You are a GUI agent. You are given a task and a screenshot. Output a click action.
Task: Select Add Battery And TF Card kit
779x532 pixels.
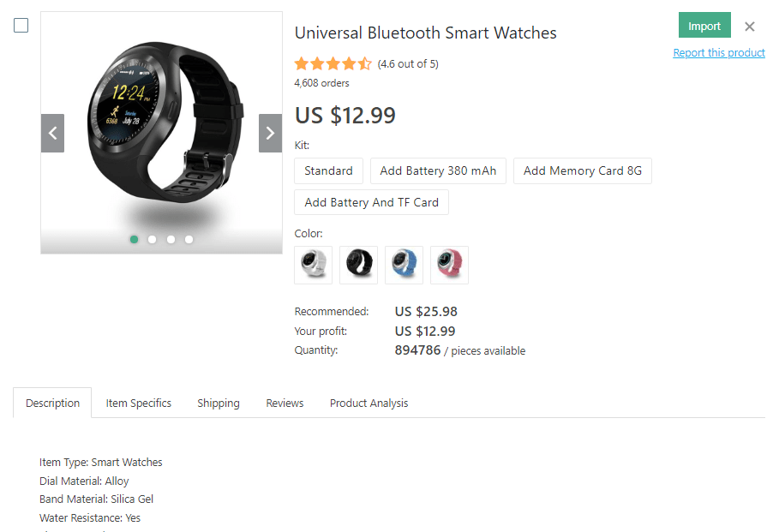tap(372, 202)
